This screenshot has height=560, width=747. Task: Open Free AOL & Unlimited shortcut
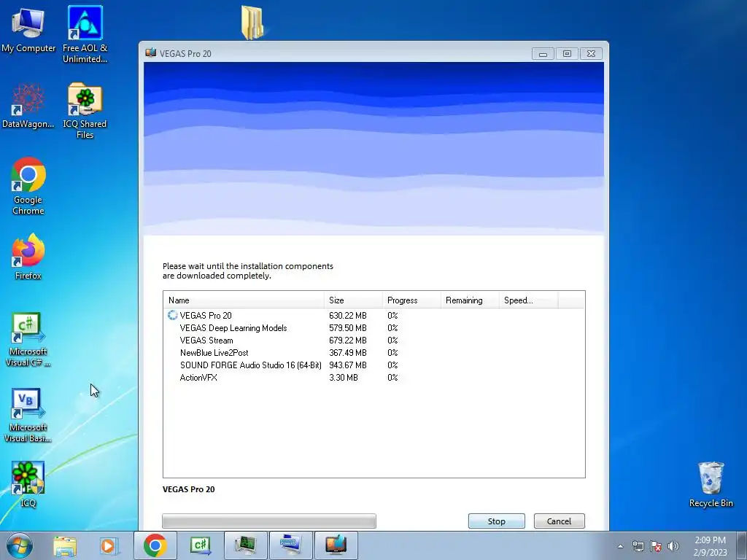(85, 34)
